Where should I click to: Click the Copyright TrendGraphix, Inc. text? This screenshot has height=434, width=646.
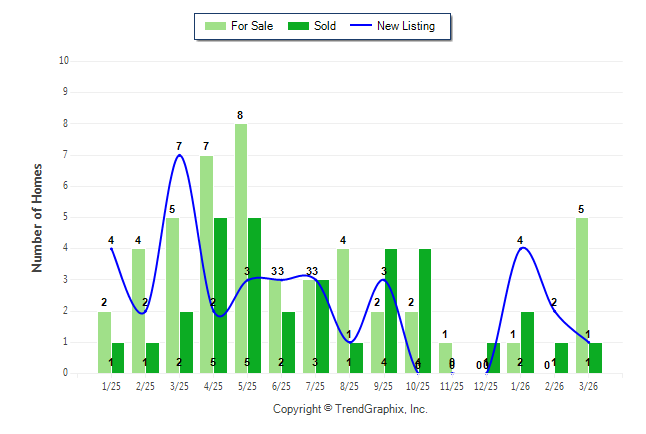point(350,409)
